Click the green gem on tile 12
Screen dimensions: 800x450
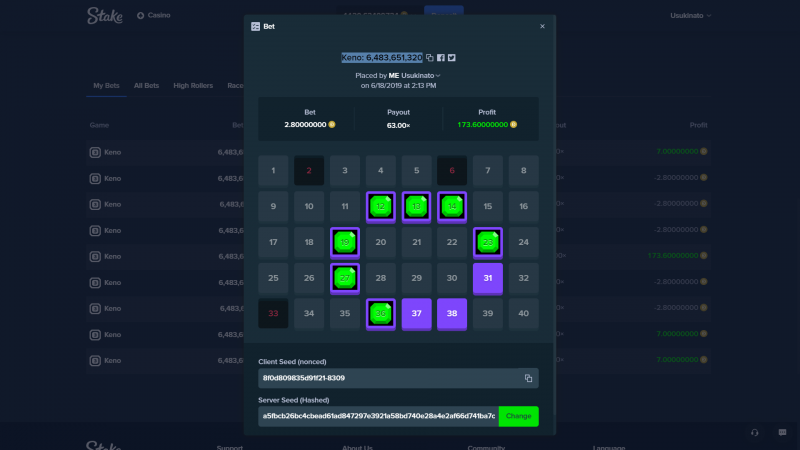[381, 207]
